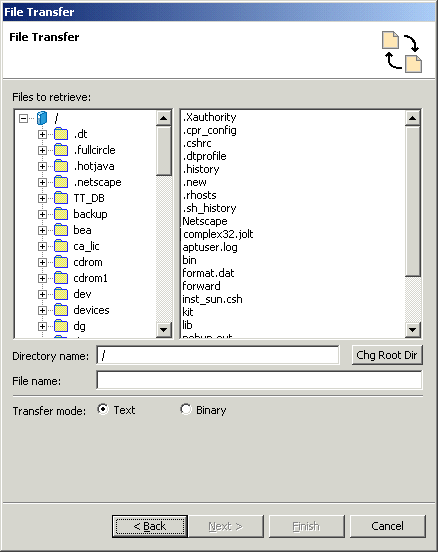Screen dimensions: 438x552
Task: Expand the .hotjava folder node
Action: tap(42, 167)
